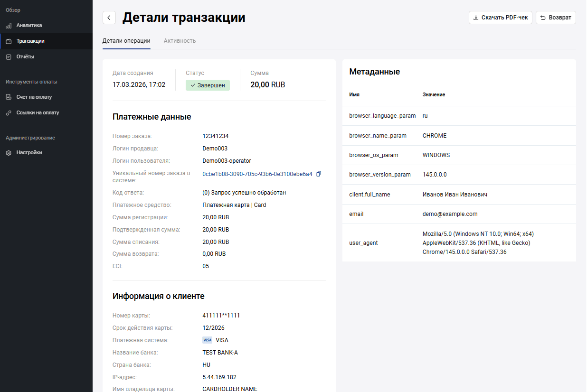Click the email metadata value demo@example.com
587x392 pixels.
(450, 214)
